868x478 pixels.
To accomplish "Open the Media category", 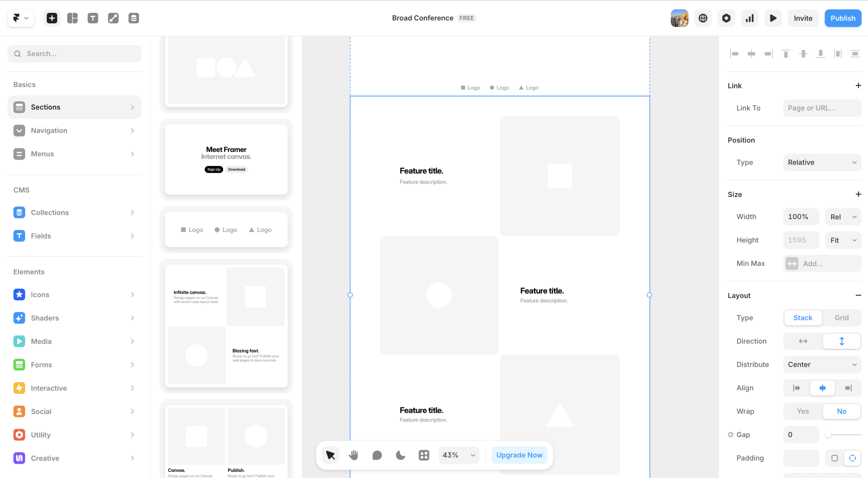I will [74, 341].
